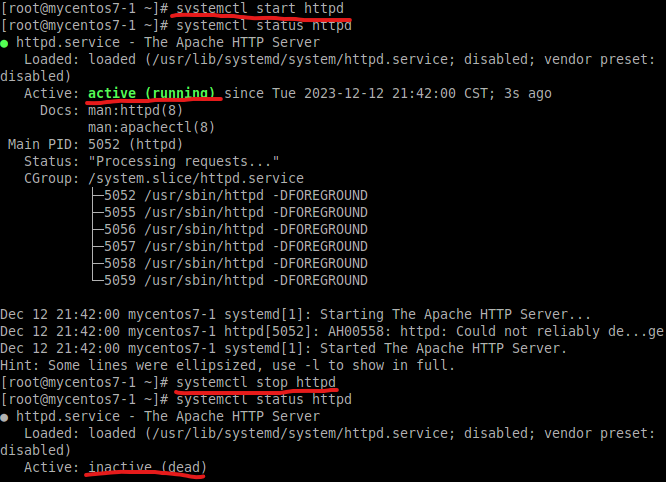The width and height of the screenshot is (666, 482).
Task: Click 'man:httpd(8)' docs entry
Action: (135, 110)
